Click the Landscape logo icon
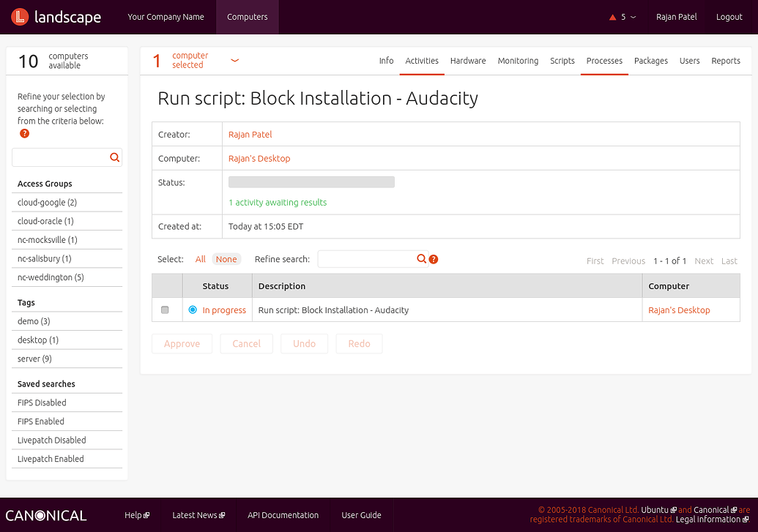This screenshot has width=758, height=532. tap(19, 16)
